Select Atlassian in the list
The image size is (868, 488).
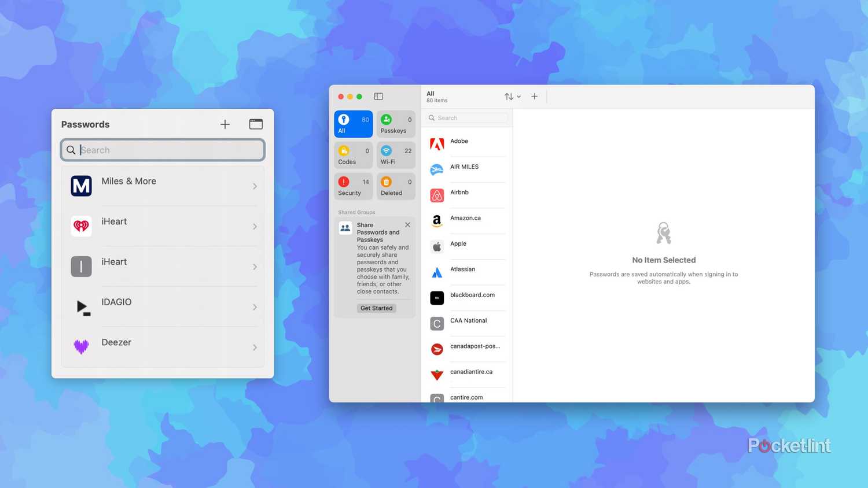[467, 272]
